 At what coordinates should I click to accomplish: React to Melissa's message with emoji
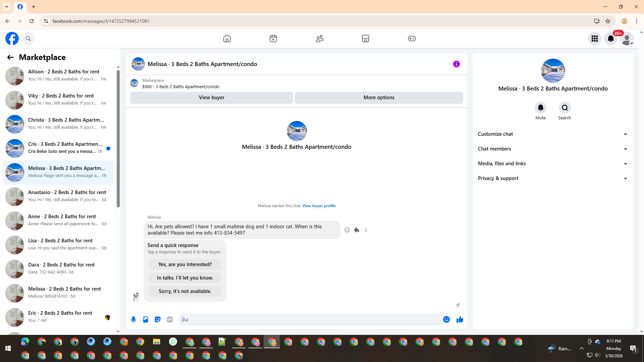click(x=347, y=230)
